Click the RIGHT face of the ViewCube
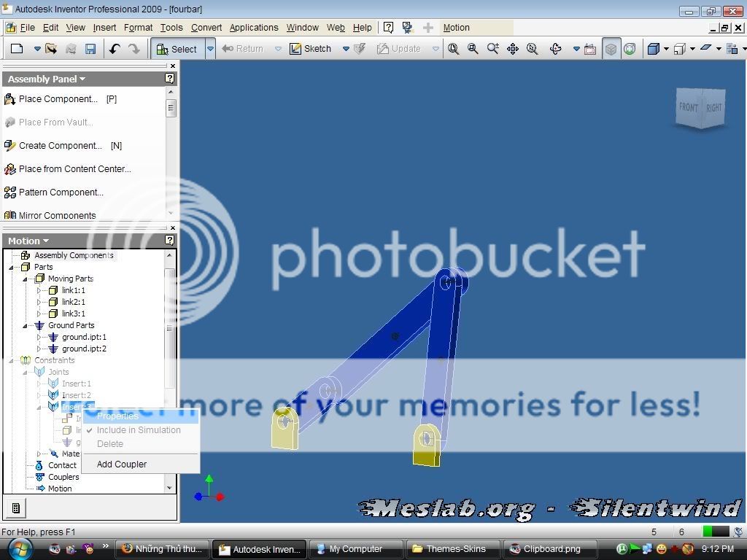747x560 pixels. coord(713,108)
